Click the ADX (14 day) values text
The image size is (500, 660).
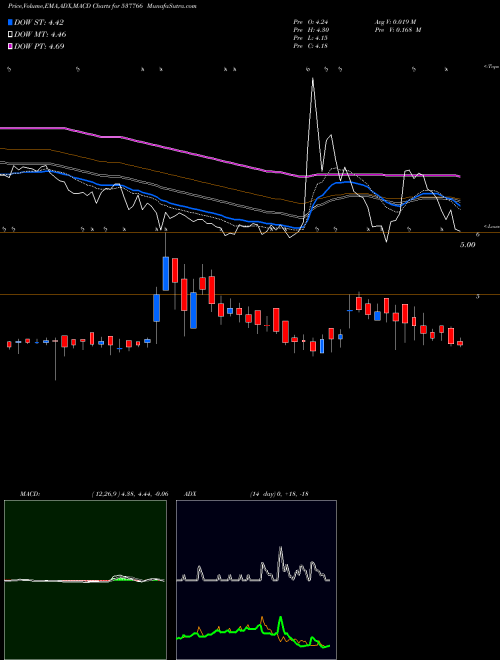coord(279,494)
